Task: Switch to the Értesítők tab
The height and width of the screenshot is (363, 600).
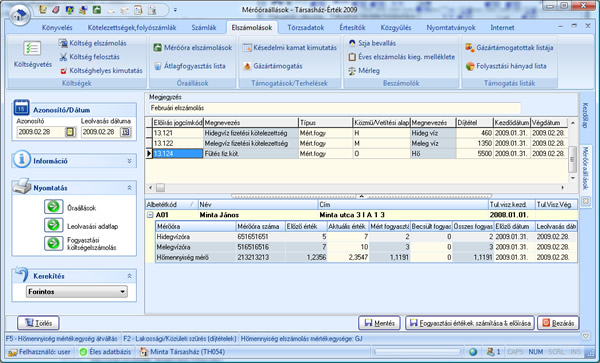Action: click(352, 28)
